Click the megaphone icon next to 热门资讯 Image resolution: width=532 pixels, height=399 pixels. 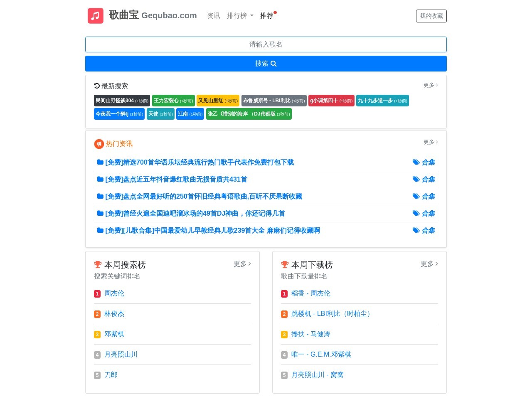pyautogui.click(x=99, y=144)
